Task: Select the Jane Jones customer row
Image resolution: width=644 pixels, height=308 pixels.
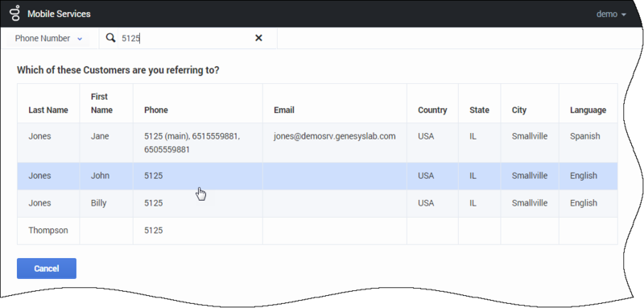Action: 317,143
